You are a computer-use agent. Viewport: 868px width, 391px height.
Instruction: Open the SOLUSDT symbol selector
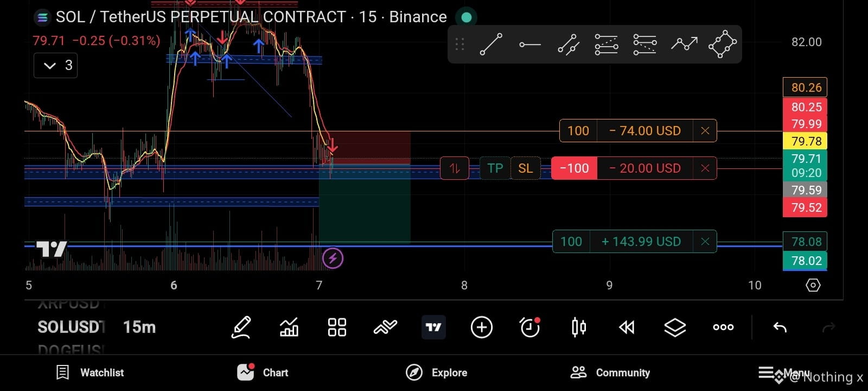click(71, 327)
